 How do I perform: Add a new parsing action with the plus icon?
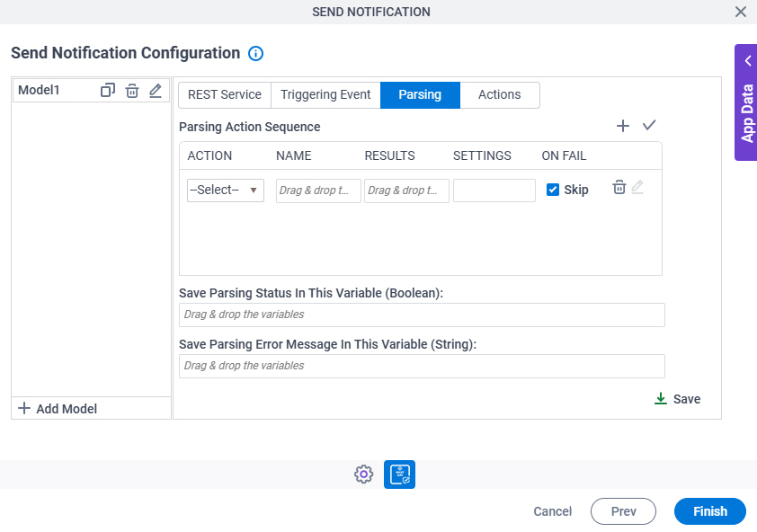(623, 126)
